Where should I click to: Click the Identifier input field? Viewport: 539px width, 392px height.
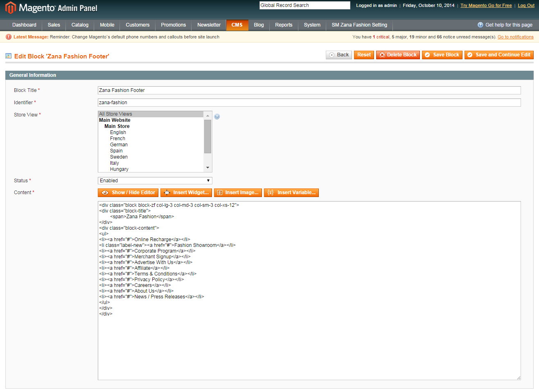tap(309, 103)
